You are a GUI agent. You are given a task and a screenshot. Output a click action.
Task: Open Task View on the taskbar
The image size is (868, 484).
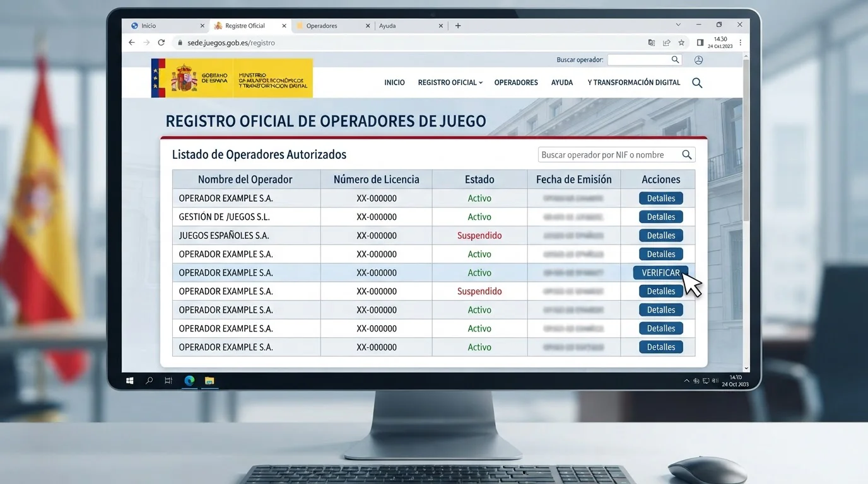click(168, 381)
